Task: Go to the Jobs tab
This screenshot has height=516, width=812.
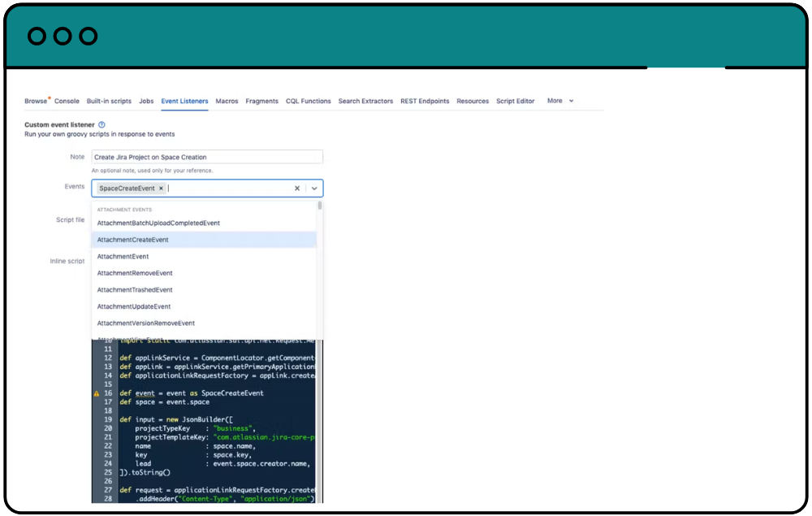Action: pos(146,101)
